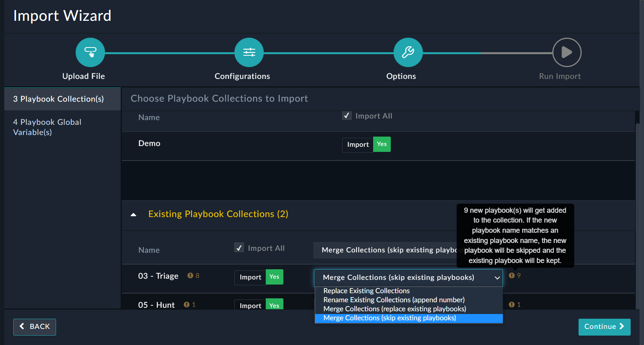Select Replace Existing Collections option

tap(366, 291)
